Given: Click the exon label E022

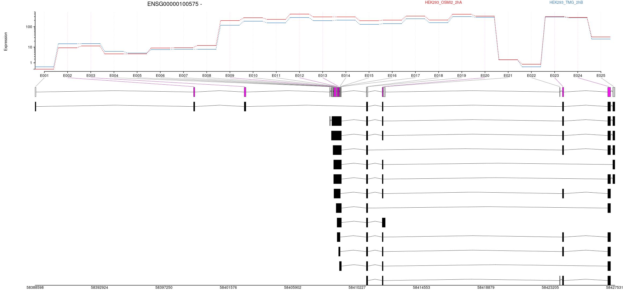Looking at the screenshot, I should point(531,76).
